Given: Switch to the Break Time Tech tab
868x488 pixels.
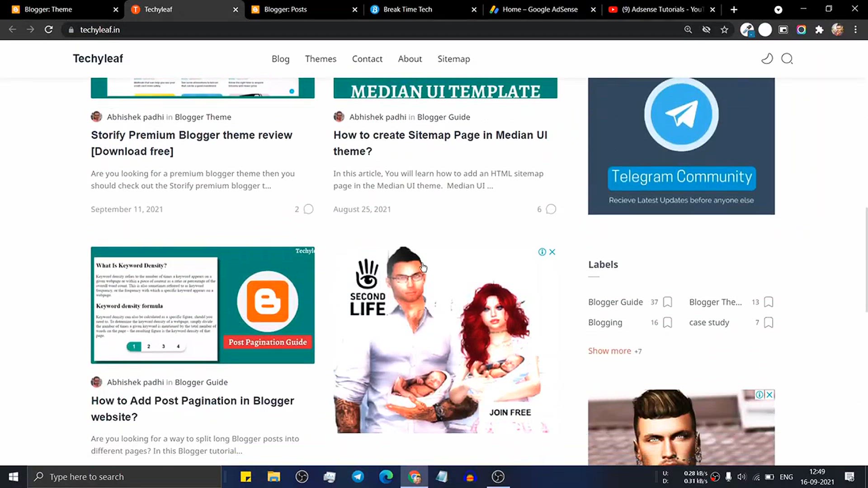Looking at the screenshot, I should [423, 9].
